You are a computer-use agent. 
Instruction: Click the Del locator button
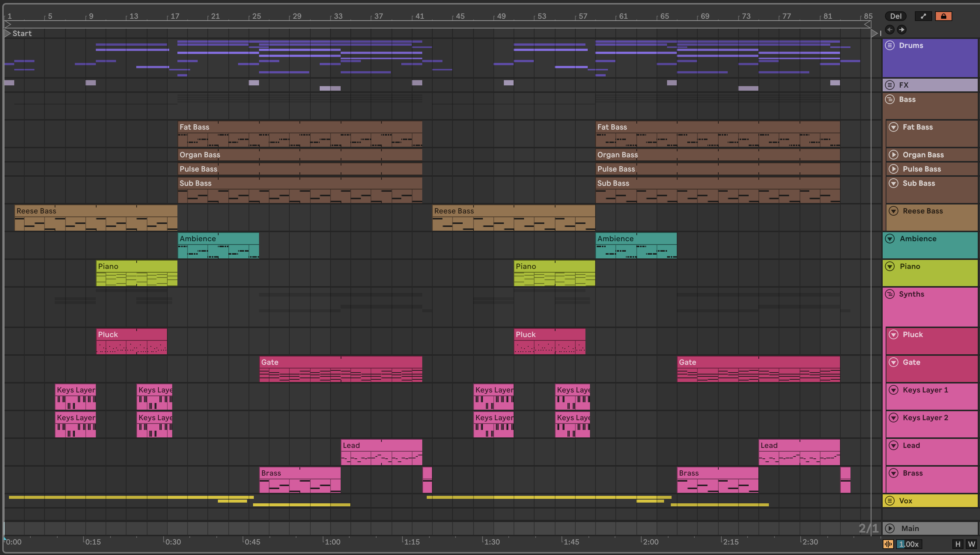896,16
